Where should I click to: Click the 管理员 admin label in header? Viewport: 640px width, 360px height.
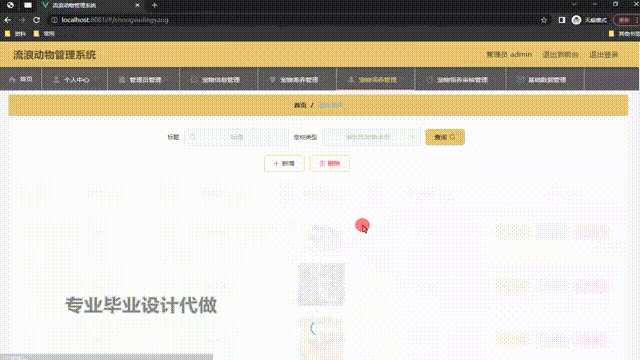pos(509,54)
